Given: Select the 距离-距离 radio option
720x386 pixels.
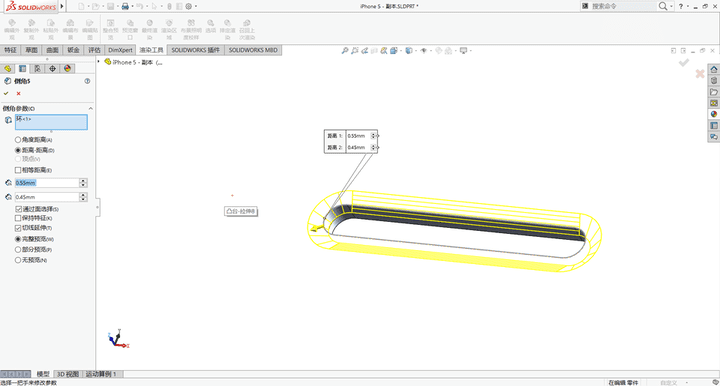Looking at the screenshot, I should 18,150.
